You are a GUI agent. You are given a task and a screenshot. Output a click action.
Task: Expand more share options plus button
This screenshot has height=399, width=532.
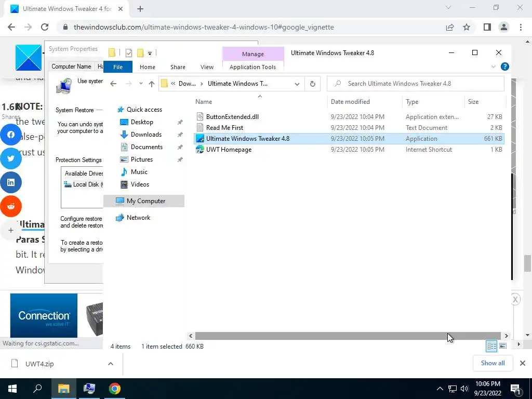11,230
